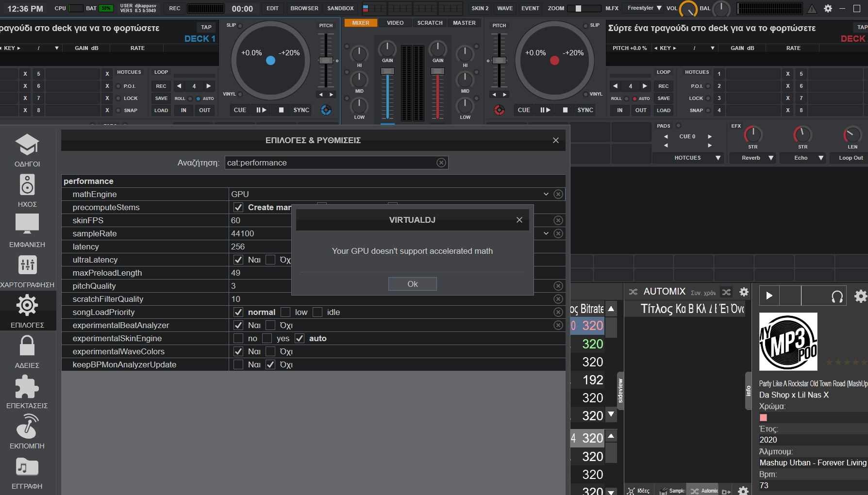Reset the skinFPS option to default
Screen dimensions: 868x495
coord(558,220)
